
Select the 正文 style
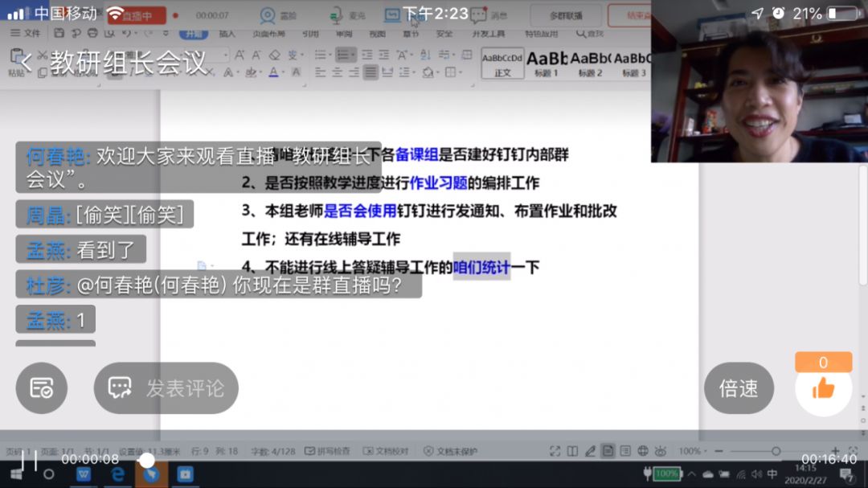[x=502, y=64]
